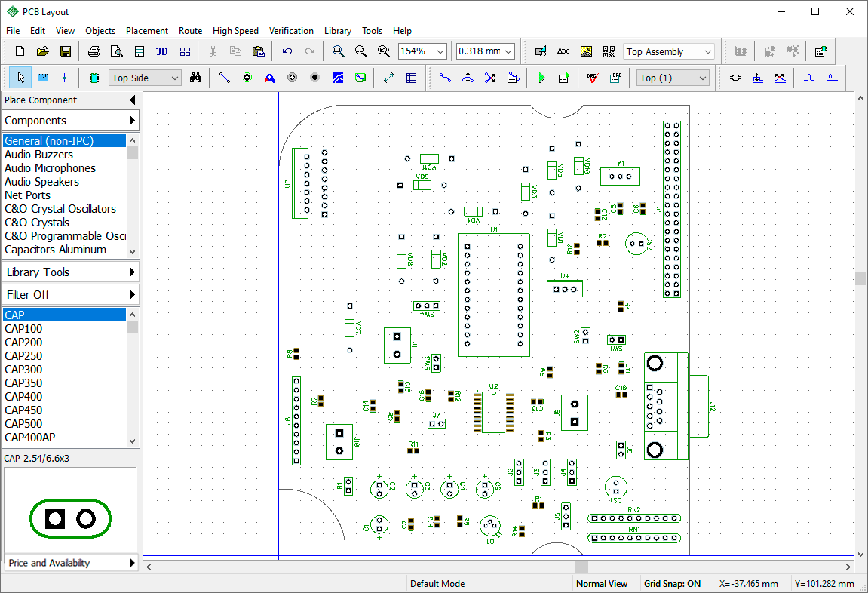This screenshot has height=593, width=868.
Task: Select the place dimension tool
Action: [388, 78]
